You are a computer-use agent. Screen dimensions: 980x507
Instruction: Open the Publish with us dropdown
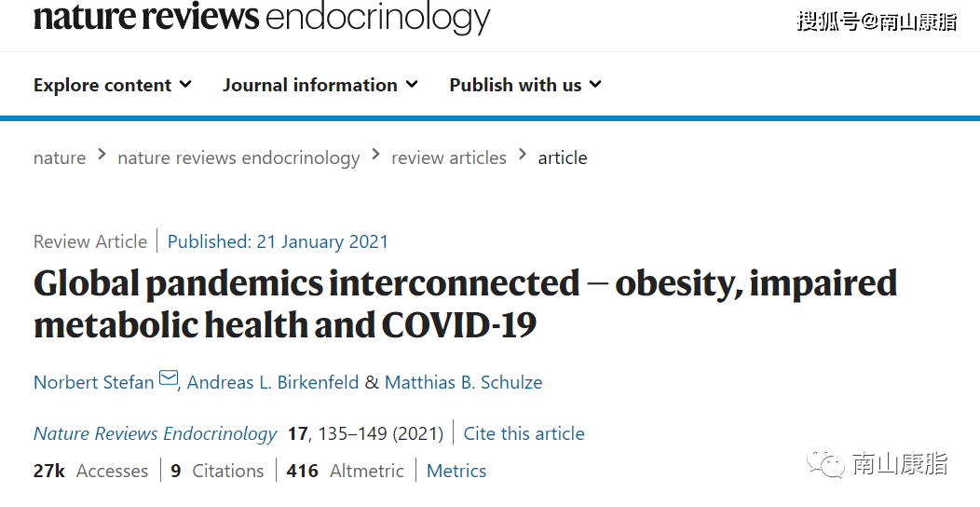coord(525,85)
